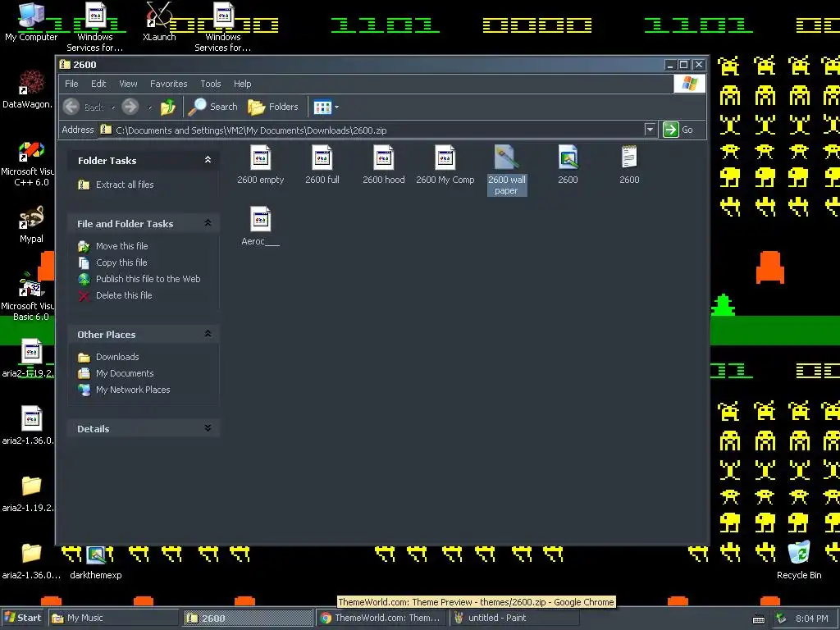Open Back history dropdown arrow

tap(113, 107)
